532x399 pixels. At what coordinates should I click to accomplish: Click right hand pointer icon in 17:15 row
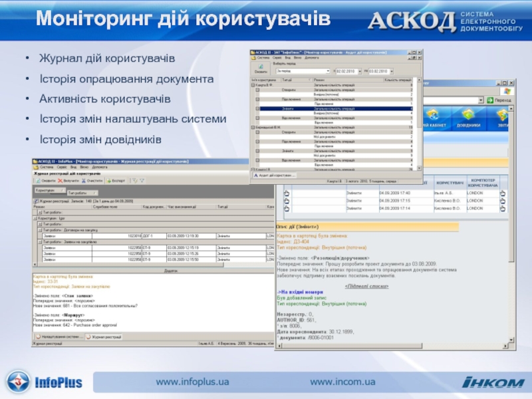coord(503,201)
